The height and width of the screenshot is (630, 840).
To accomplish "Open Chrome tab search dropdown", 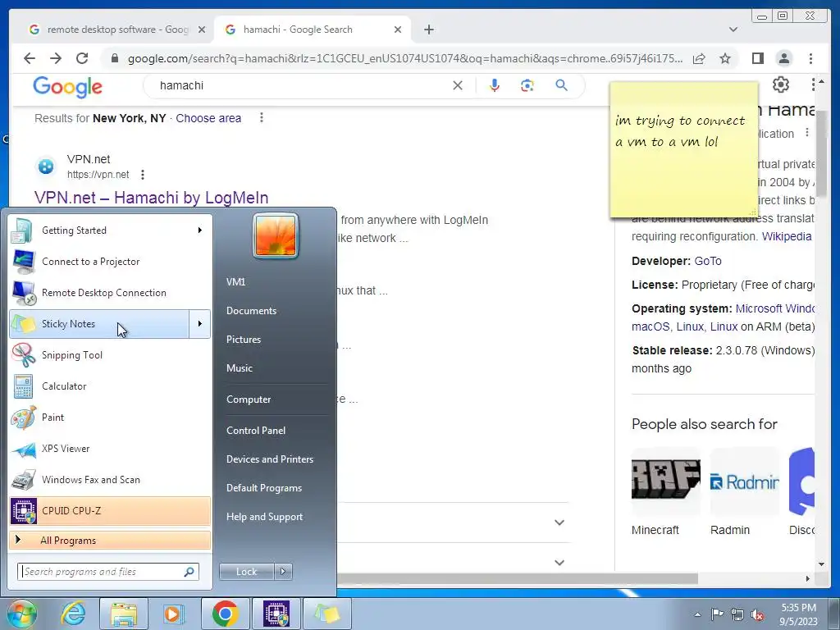I will coord(733,30).
